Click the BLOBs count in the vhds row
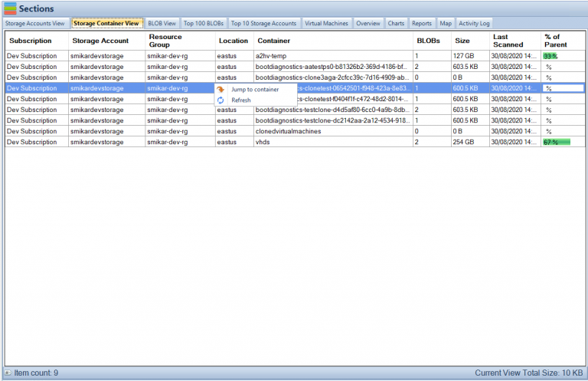 (x=432, y=143)
